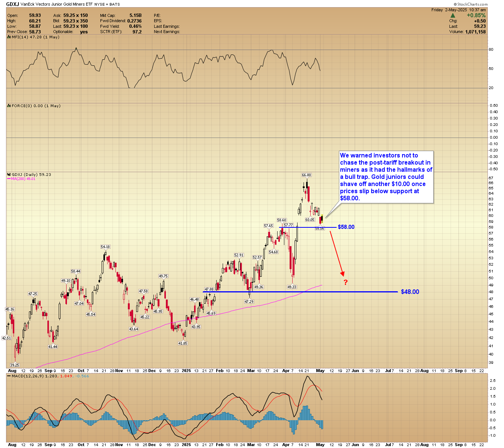Click the GDXJ (Daily) 59.23 legend label

[32, 175]
